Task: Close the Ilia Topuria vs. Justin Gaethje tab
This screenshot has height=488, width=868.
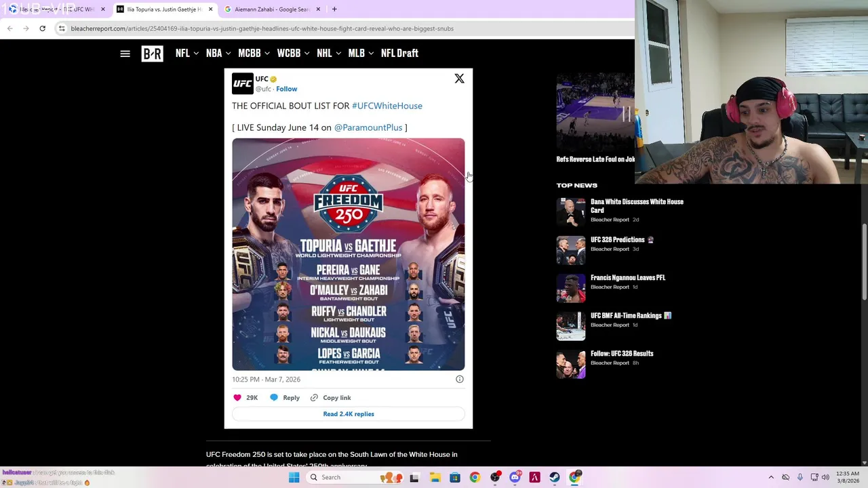Action: pos(210,9)
